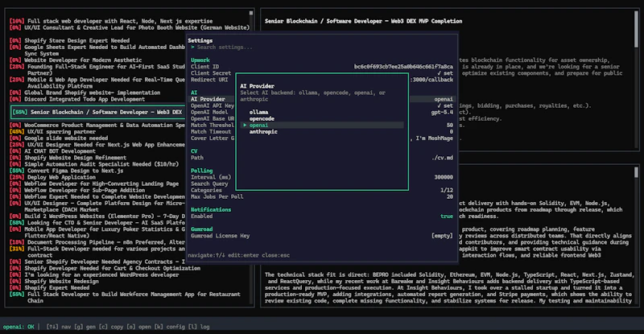The image size is (644, 334).
Task: Select the CV Path setting row
Action: coord(322,158)
